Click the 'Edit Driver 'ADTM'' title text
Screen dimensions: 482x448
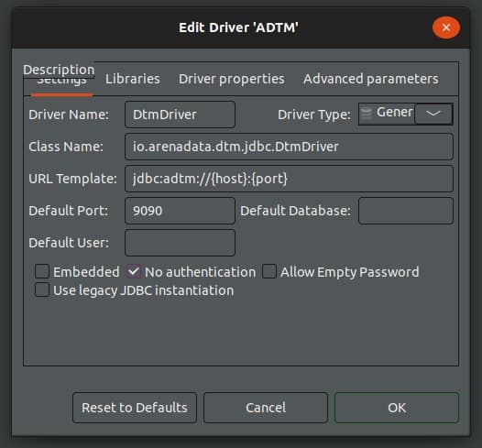(238, 27)
